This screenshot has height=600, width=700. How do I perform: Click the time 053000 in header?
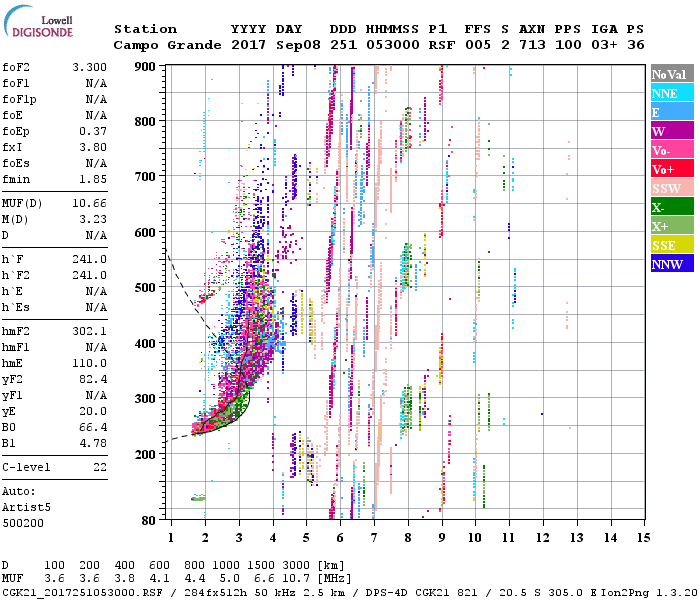coord(393,45)
